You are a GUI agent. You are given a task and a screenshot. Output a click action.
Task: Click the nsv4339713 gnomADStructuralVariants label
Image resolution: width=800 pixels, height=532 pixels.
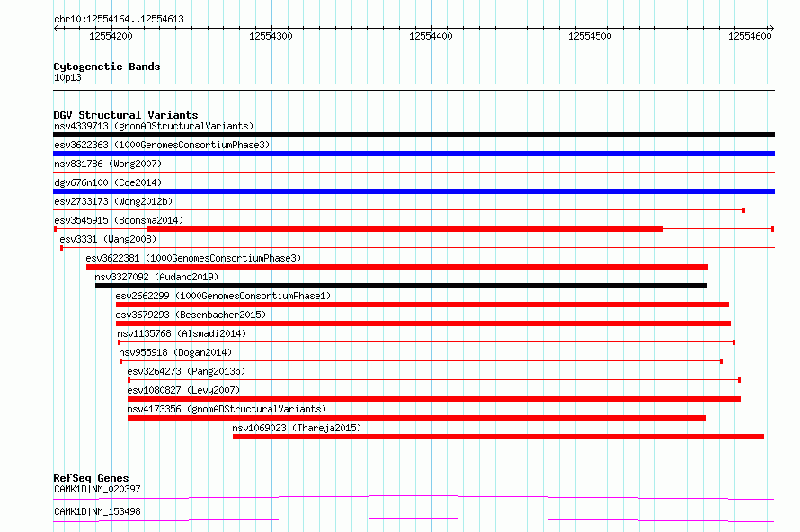click(154, 126)
